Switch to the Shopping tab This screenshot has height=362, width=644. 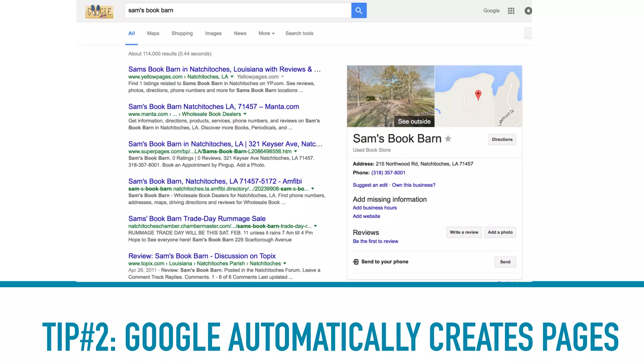point(182,33)
